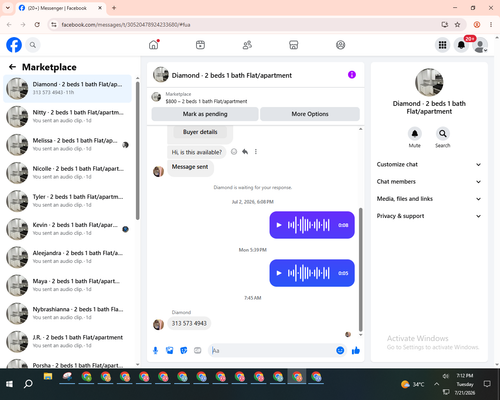Open Tyler conversation in chat list

pos(67,201)
